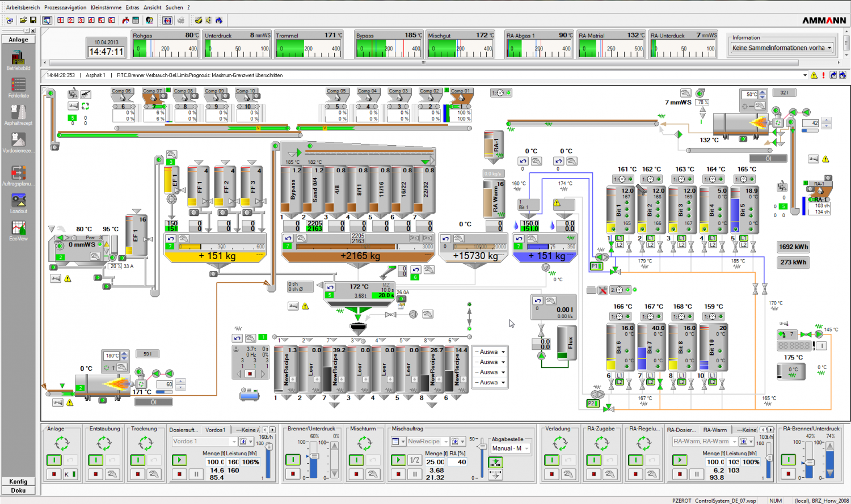Image resolution: width=851 pixels, height=504 pixels.
Task: Open the Kleinstämme menu
Action: (106, 7)
